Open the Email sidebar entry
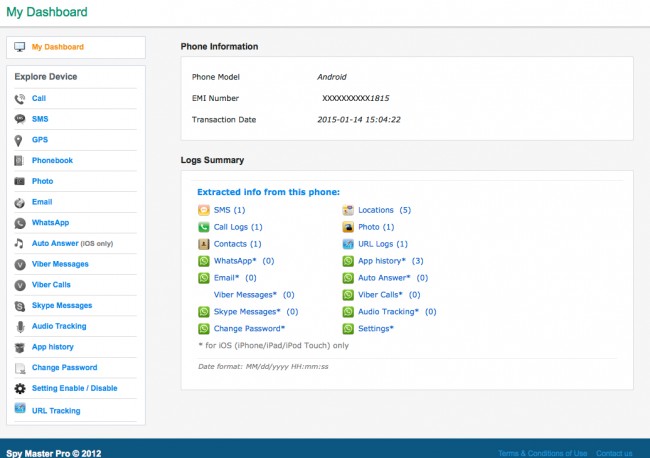Viewport: 650px width, 458px height. 42,202
